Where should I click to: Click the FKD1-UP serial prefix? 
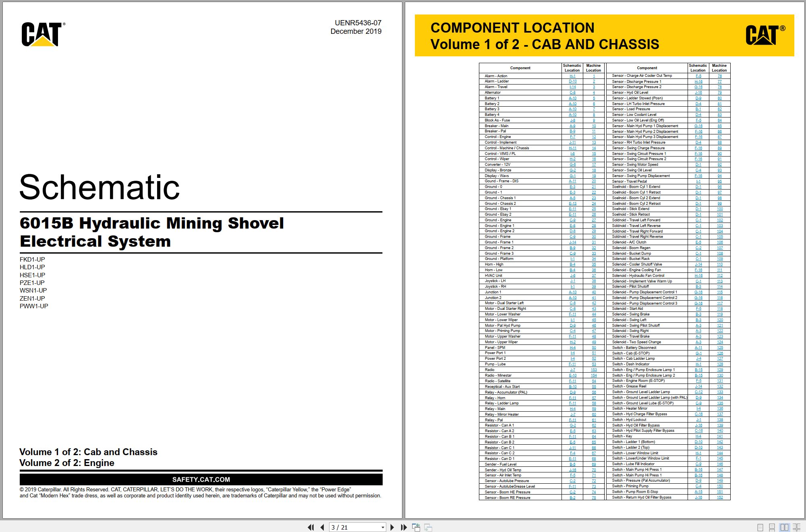click(x=32, y=260)
